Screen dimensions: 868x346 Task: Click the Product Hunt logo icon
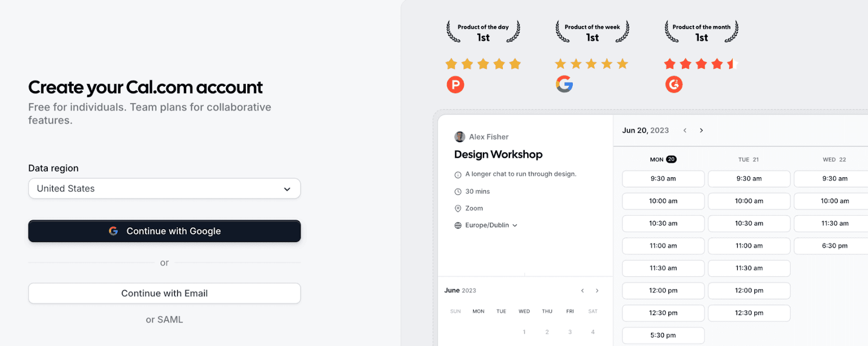click(455, 85)
